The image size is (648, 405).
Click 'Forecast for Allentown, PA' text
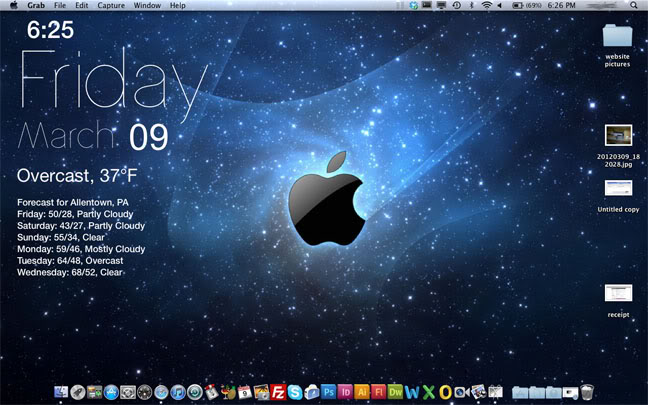point(73,202)
